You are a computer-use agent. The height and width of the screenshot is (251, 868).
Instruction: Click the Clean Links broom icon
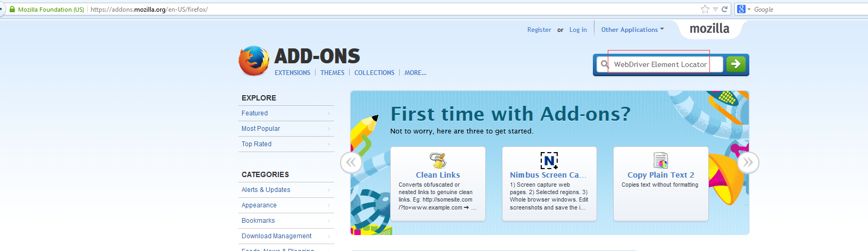coord(438,160)
